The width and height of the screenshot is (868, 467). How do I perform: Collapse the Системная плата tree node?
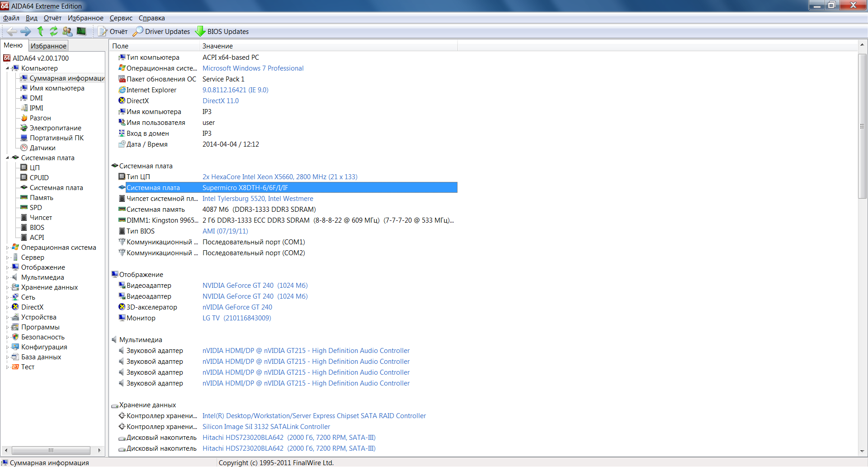pos(7,158)
